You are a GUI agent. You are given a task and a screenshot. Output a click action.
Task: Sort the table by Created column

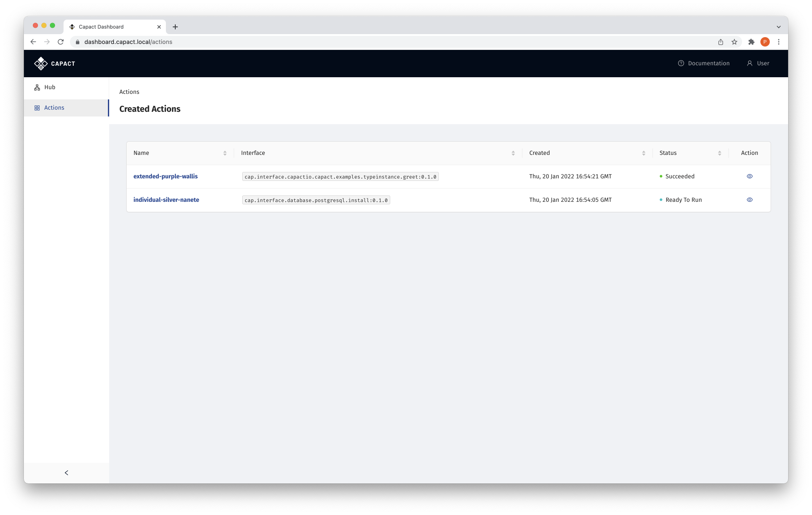[644, 153]
